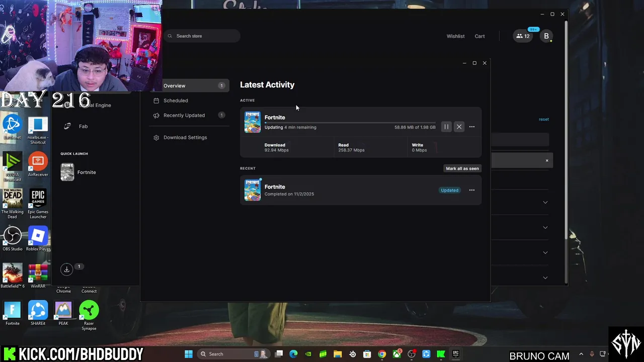The height and width of the screenshot is (362, 644).
Task: Click the Fortnite thumbnail in active downloads
Action: coord(253,122)
